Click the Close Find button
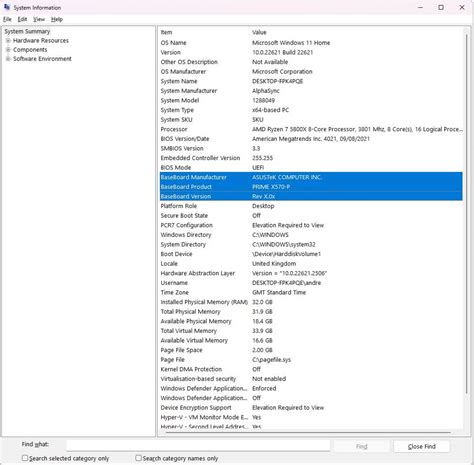 tap(422, 446)
